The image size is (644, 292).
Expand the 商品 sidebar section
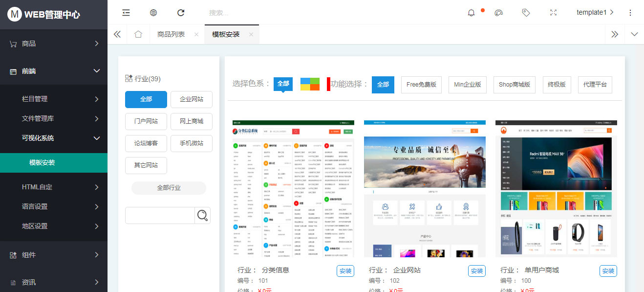[54, 43]
